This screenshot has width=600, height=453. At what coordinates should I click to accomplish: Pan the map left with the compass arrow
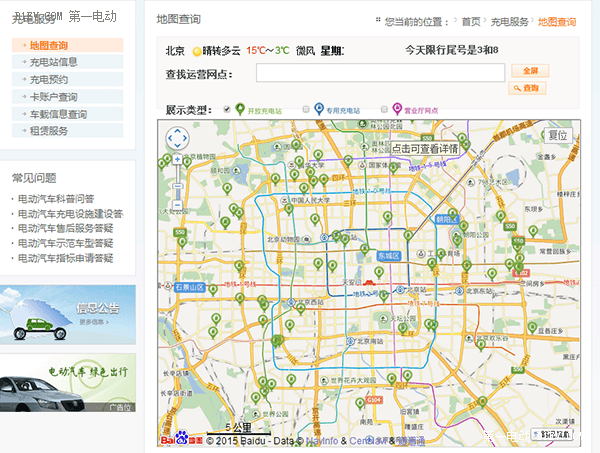[170, 138]
